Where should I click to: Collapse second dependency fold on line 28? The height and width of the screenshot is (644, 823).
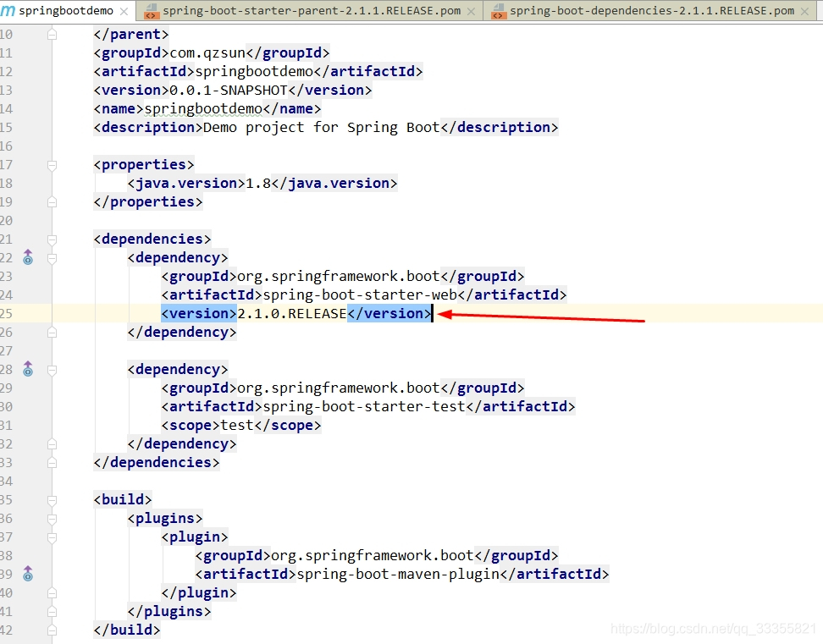point(52,370)
